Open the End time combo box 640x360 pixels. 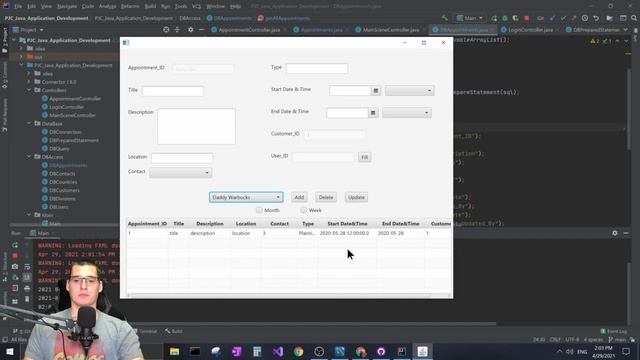tap(407, 113)
